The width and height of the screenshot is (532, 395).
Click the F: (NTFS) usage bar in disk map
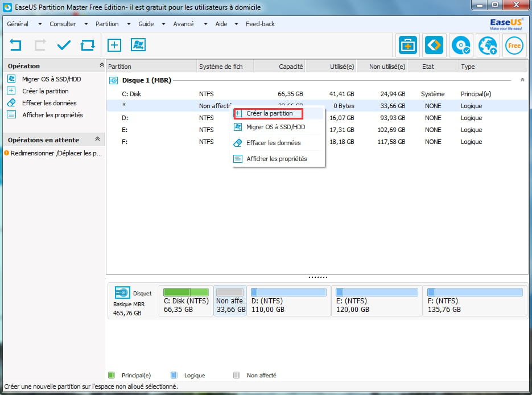point(475,292)
